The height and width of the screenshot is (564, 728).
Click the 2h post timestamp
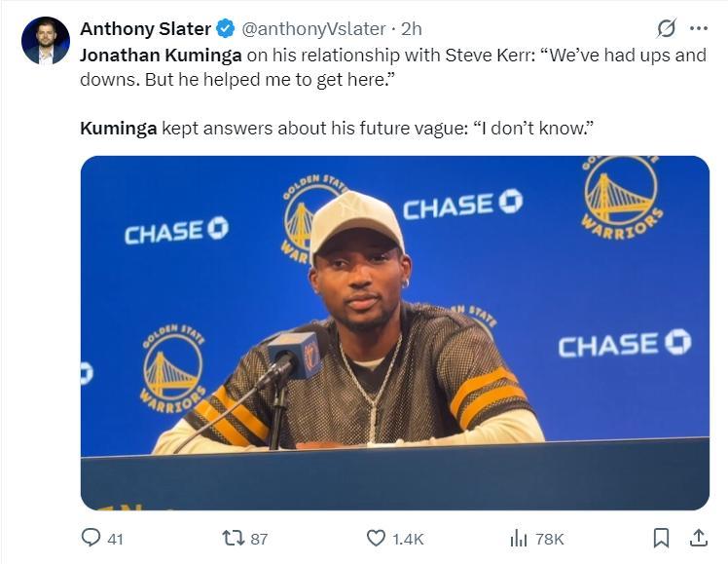pos(411,29)
